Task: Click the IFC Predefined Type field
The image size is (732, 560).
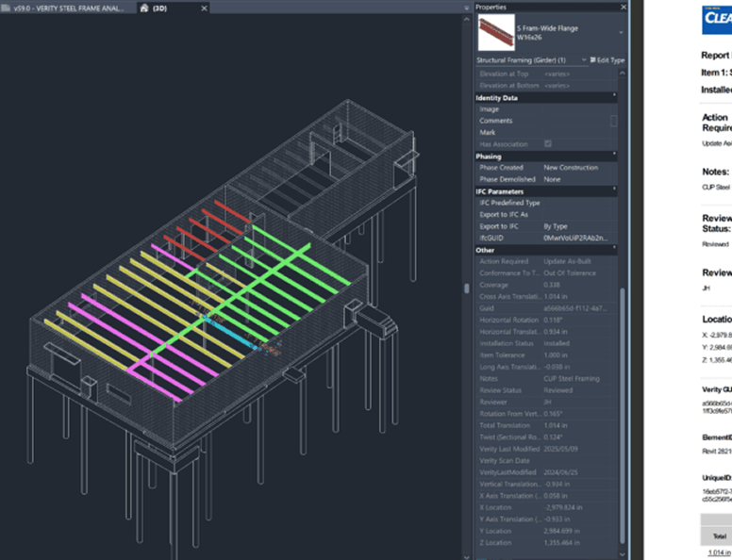Action: click(x=579, y=203)
